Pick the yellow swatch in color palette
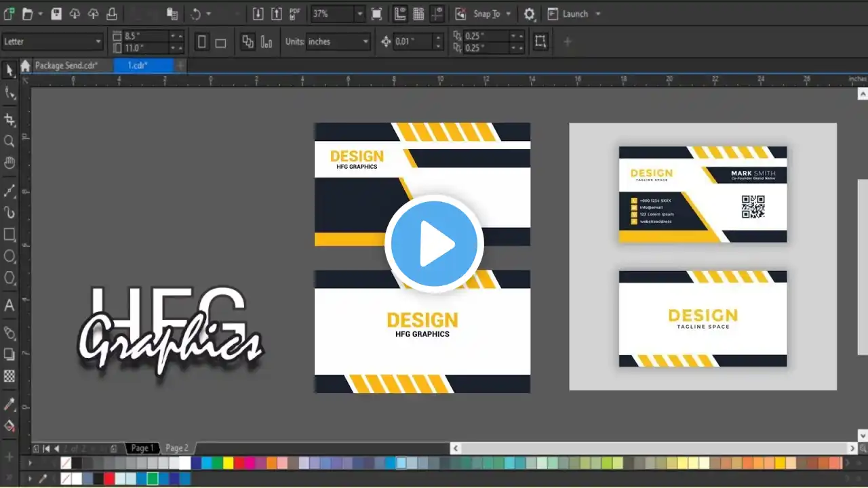The height and width of the screenshot is (488, 868). pos(228,463)
